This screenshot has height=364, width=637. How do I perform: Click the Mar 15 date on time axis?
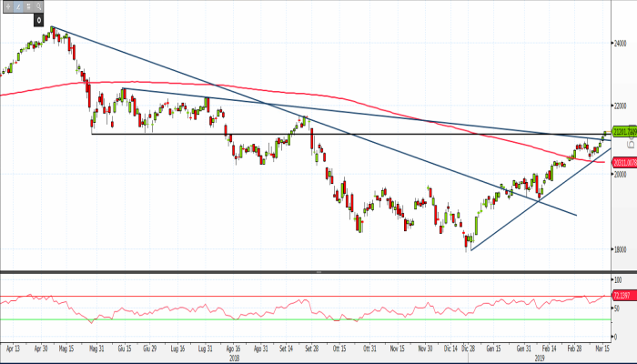click(602, 348)
